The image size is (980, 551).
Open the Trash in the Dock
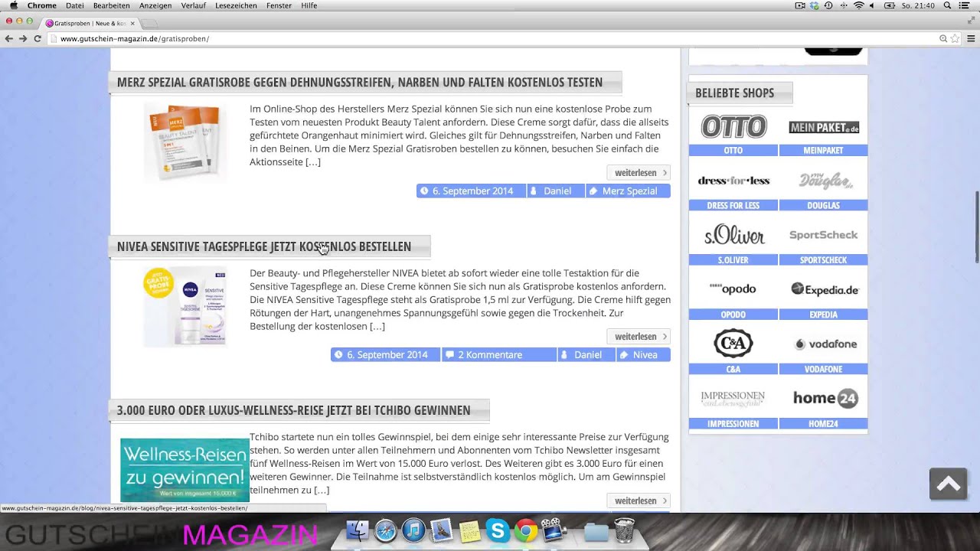[x=624, y=530]
